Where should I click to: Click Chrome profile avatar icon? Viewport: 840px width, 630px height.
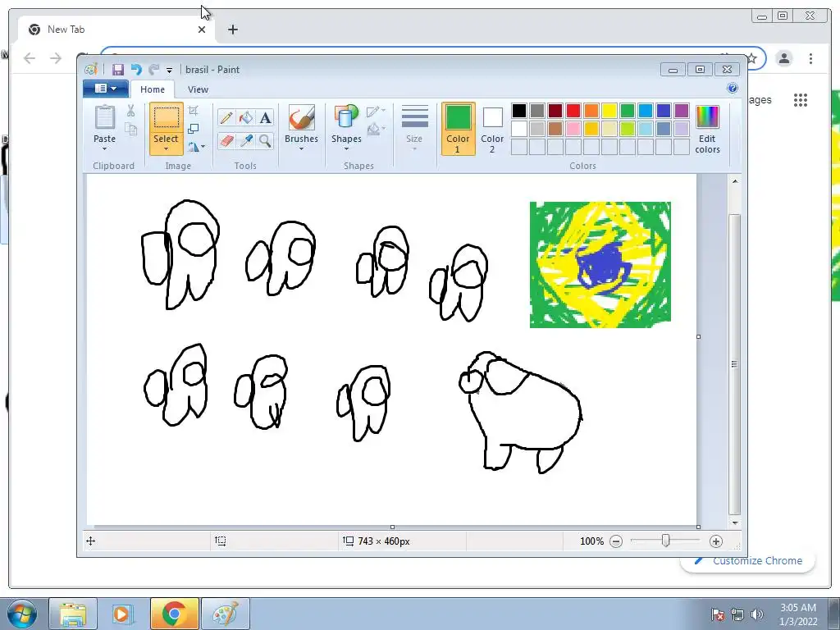783,58
